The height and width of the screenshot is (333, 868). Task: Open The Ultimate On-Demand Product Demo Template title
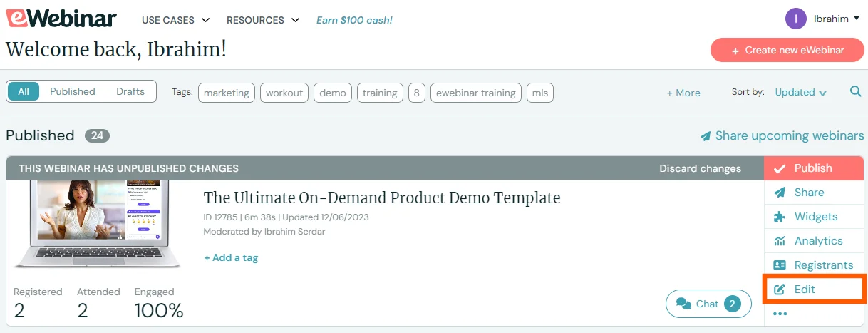382,198
